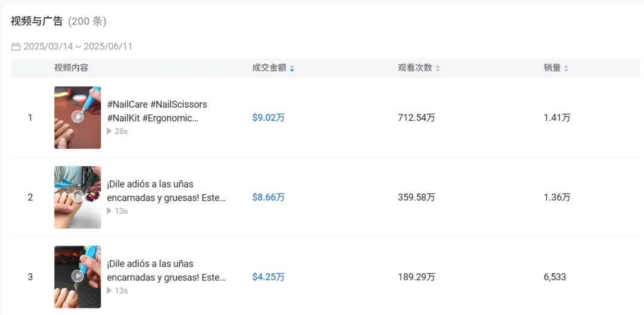Click the $8.66万 amount
The width and height of the screenshot is (644, 315).
point(268,197)
